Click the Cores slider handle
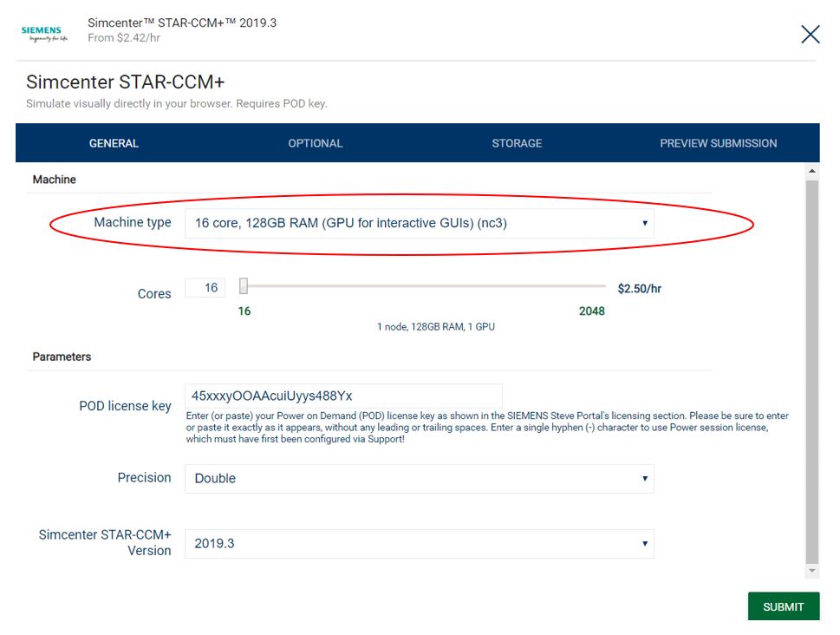This screenshot has height=635, width=840. tap(244, 286)
